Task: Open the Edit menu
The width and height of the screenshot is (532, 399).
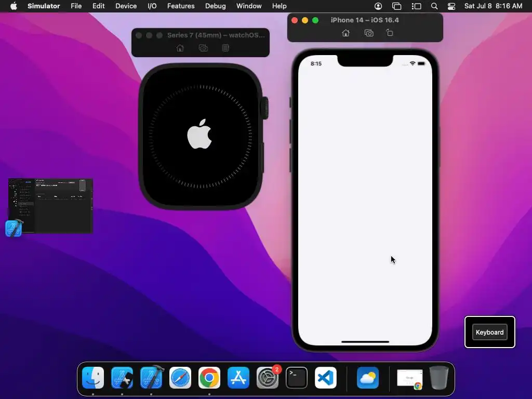Action: click(98, 6)
